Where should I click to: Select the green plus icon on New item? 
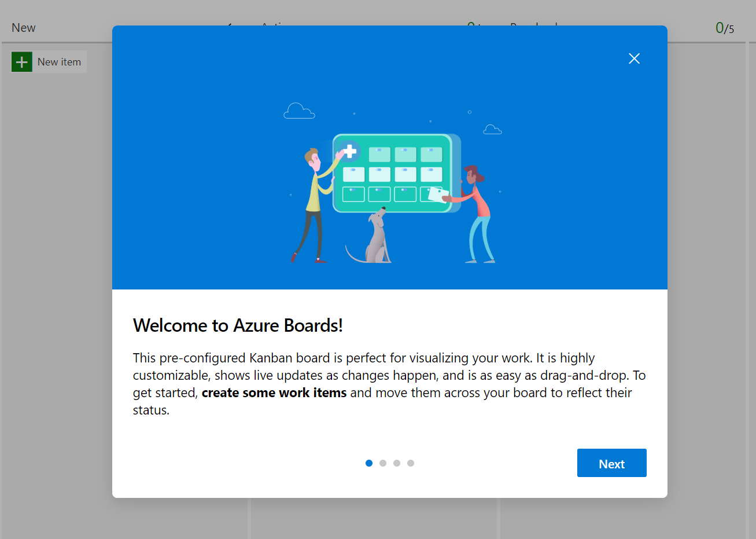tap(22, 61)
